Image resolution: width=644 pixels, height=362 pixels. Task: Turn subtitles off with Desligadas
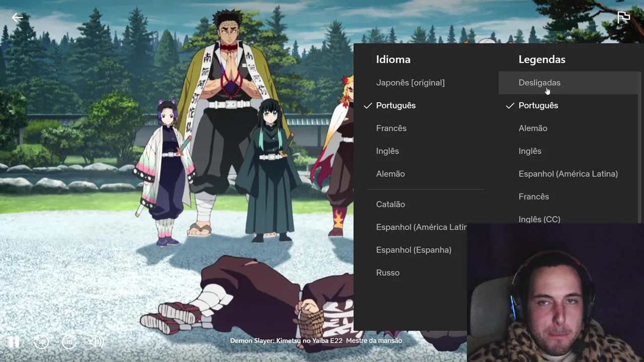click(x=569, y=82)
